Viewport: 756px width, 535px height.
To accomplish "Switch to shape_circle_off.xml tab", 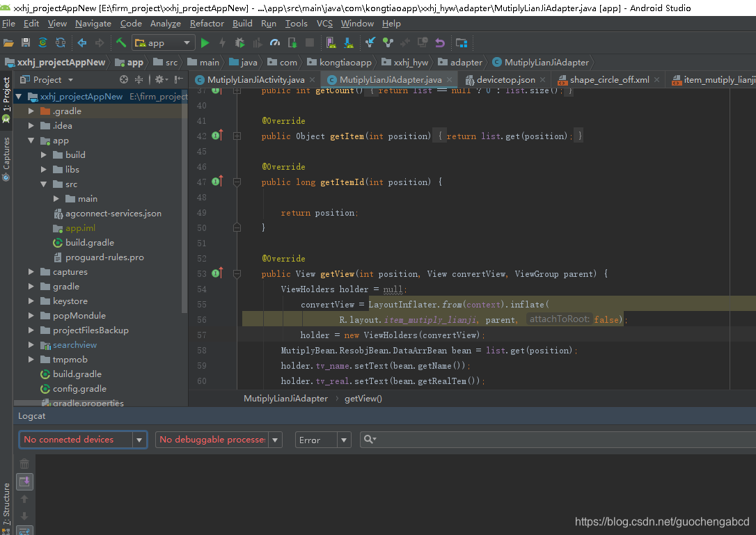I will pos(609,80).
